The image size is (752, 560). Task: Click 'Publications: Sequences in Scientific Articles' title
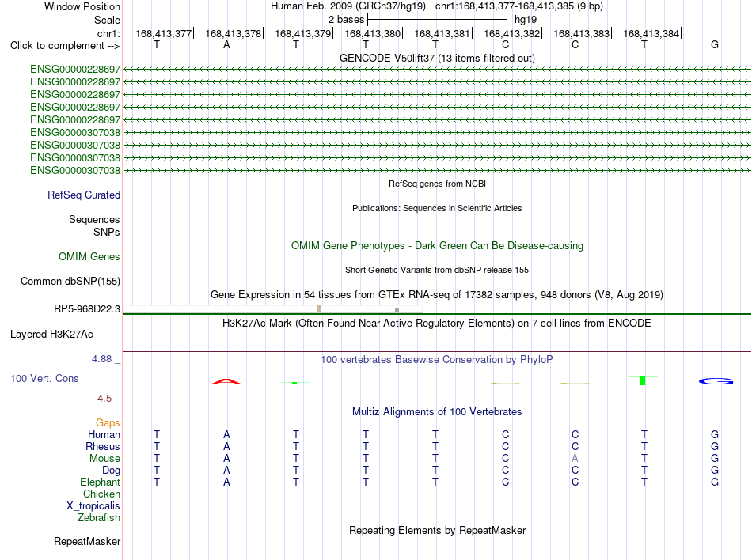pos(437,208)
